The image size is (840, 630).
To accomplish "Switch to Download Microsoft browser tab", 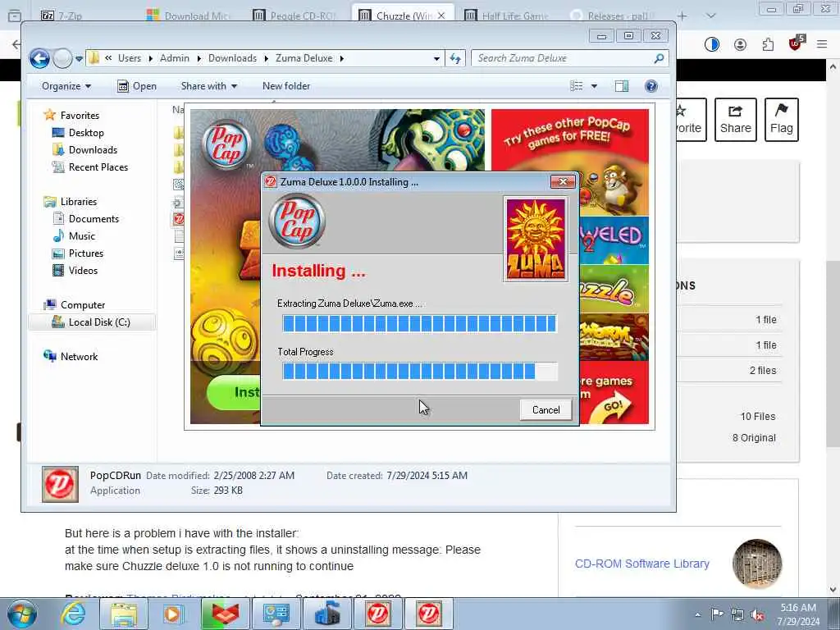I will click(x=190, y=16).
